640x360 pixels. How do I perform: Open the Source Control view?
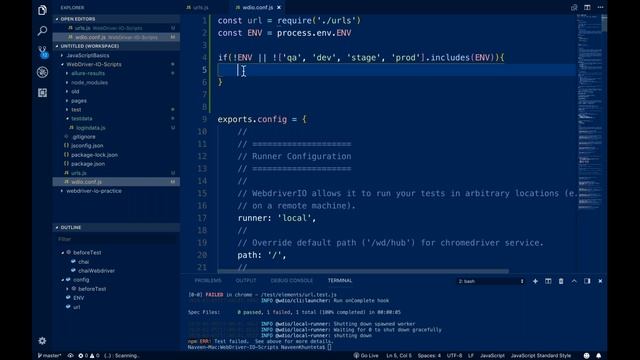point(42,51)
